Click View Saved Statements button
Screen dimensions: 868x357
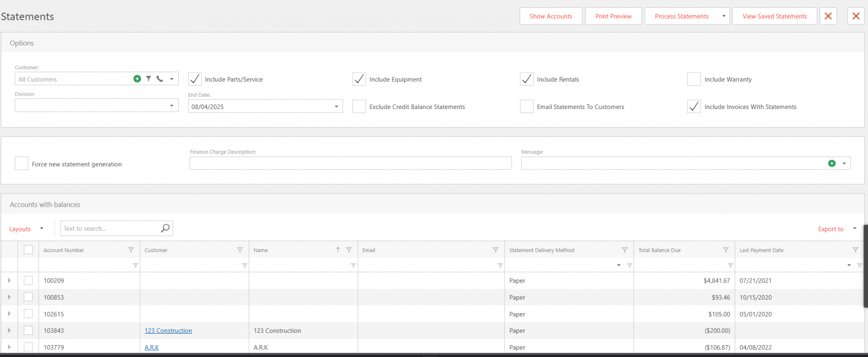click(774, 16)
